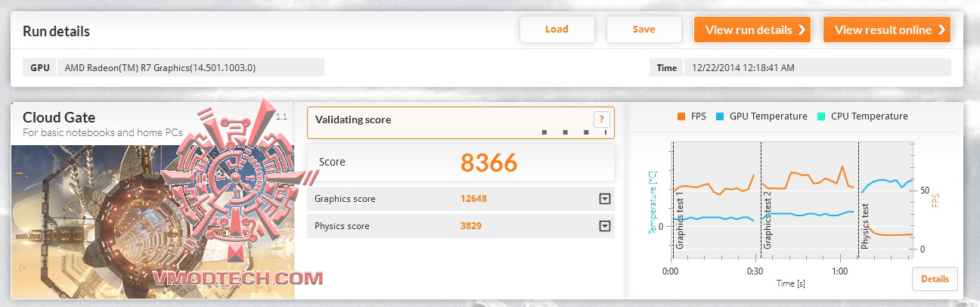Click the Details button under the chart
This screenshot has width=980, height=307.
click(935, 279)
